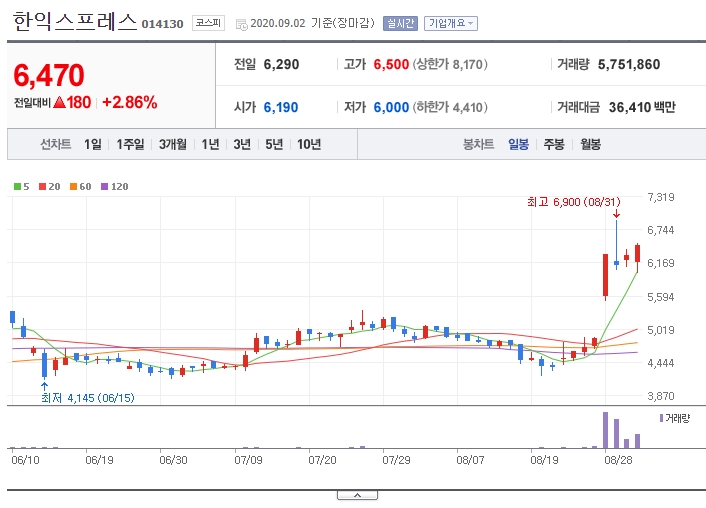706x508 pixels.
Task: Click the 7,319 price axis label
Action: (661, 197)
